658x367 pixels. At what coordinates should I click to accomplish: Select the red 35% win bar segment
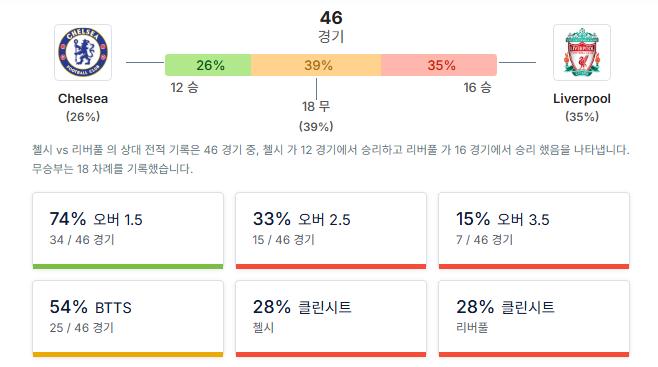tap(439, 65)
